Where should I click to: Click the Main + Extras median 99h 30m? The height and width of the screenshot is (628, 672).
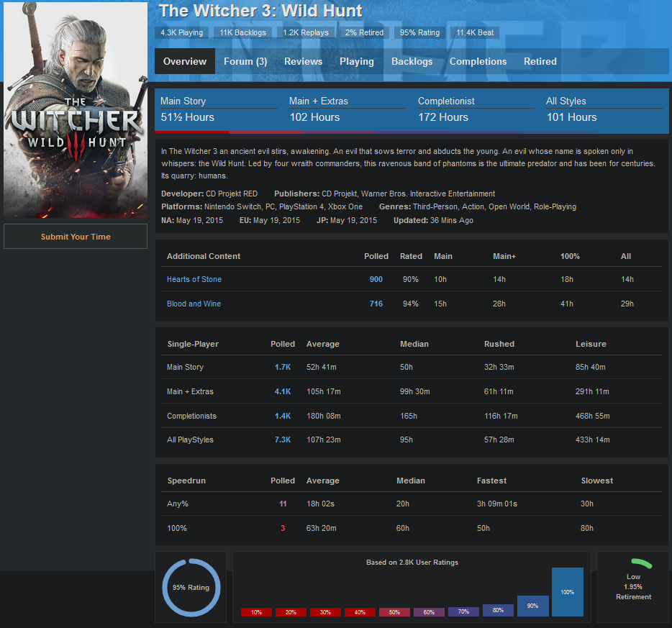(415, 391)
